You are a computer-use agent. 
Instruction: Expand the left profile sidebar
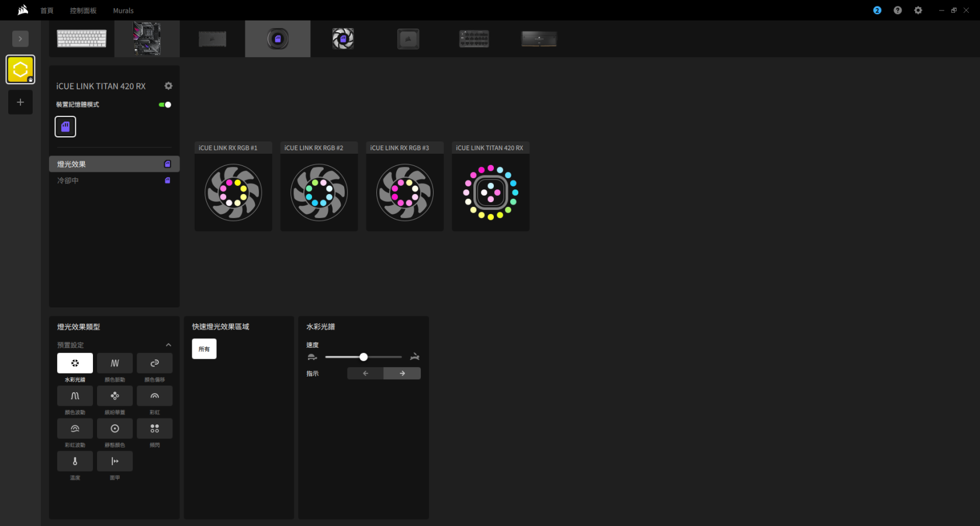20,39
